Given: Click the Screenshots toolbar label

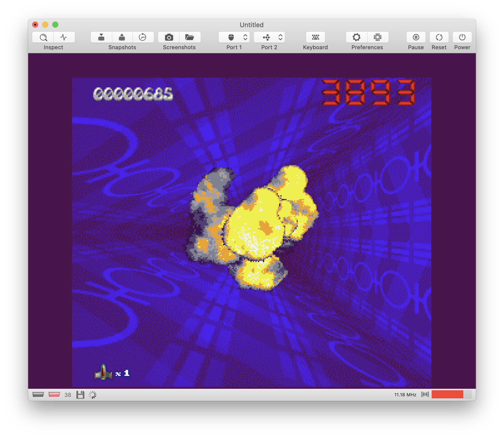Looking at the screenshot, I should (x=179, y=47).
